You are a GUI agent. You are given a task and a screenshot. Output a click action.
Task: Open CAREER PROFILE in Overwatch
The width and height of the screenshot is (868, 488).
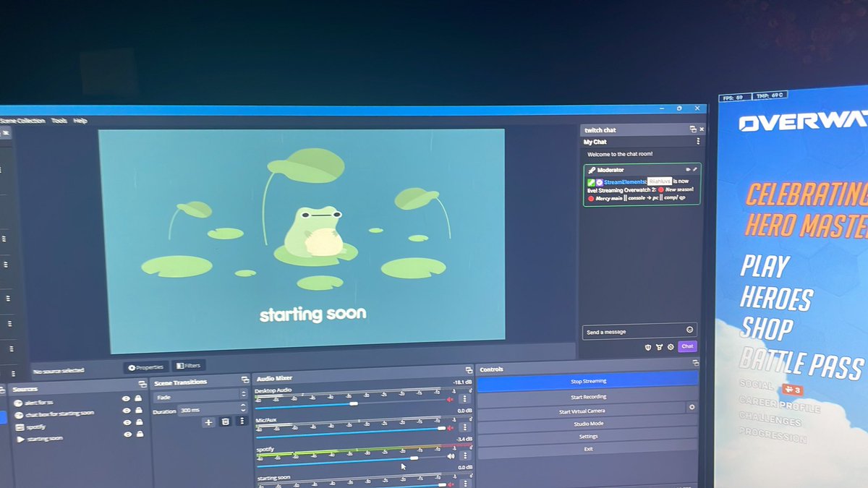click(x=779, y=404)
